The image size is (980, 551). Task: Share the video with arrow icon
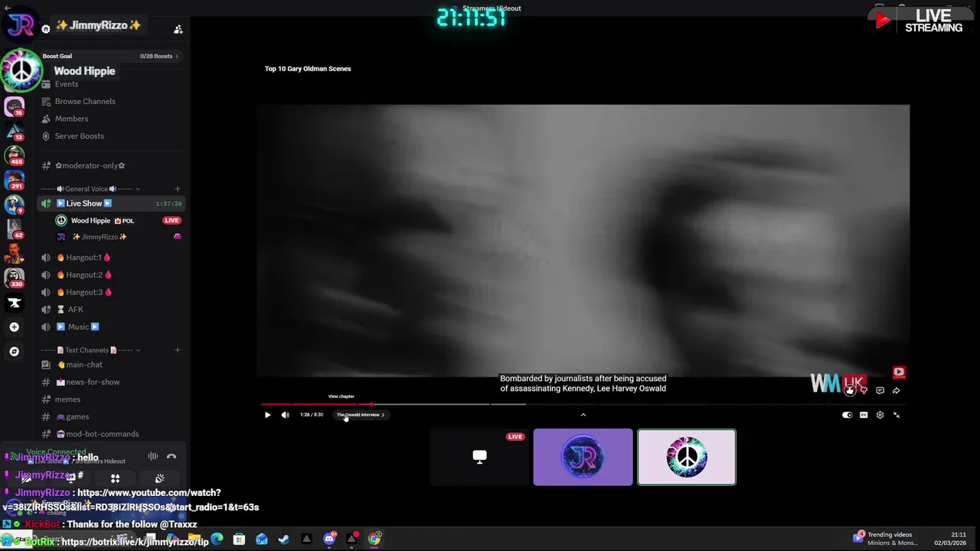tap(896, 390)
